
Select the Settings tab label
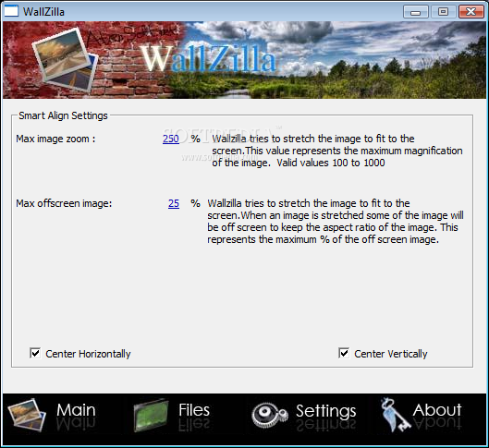326,411
